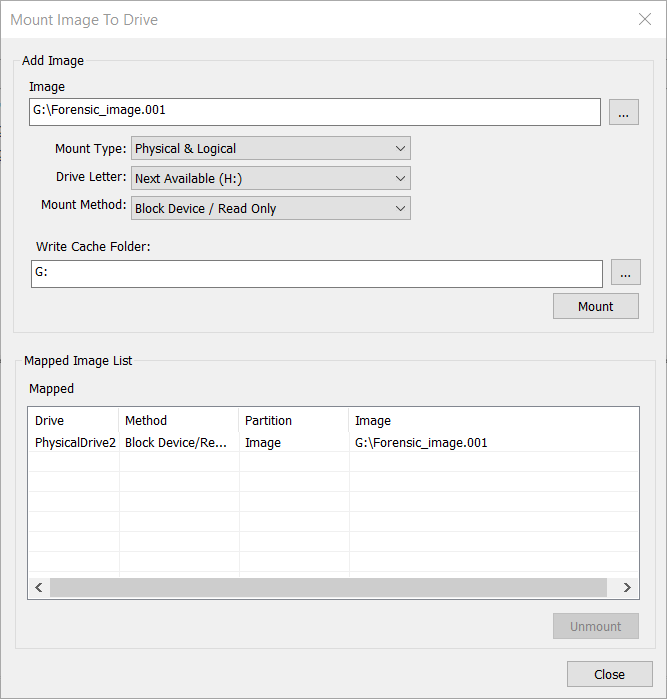This screenshot has height=699, width=667.
Task: Click the Mount button
Action: (x=595, y=306)
